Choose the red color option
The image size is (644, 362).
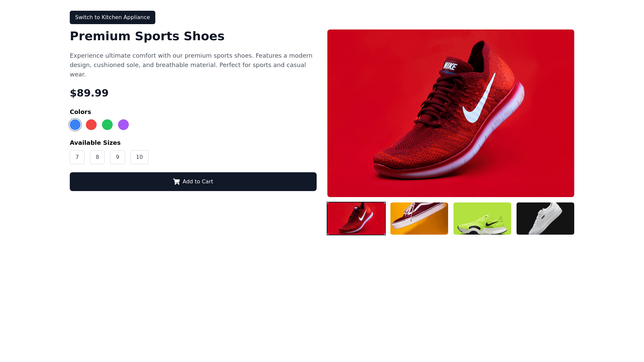[91, 125]
